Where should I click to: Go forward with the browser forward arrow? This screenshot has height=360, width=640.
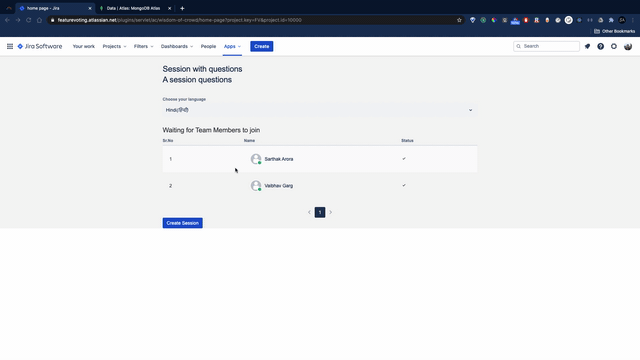[x=18, y=20]
